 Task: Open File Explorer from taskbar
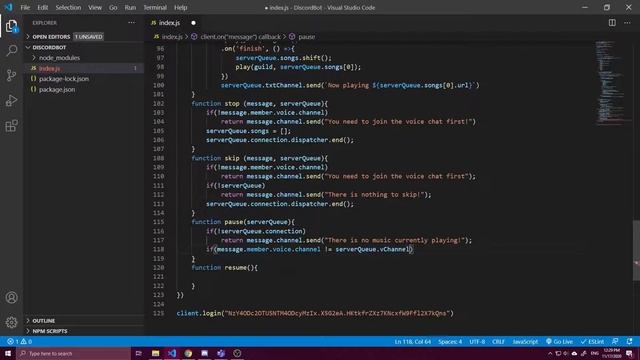point(156,353)
